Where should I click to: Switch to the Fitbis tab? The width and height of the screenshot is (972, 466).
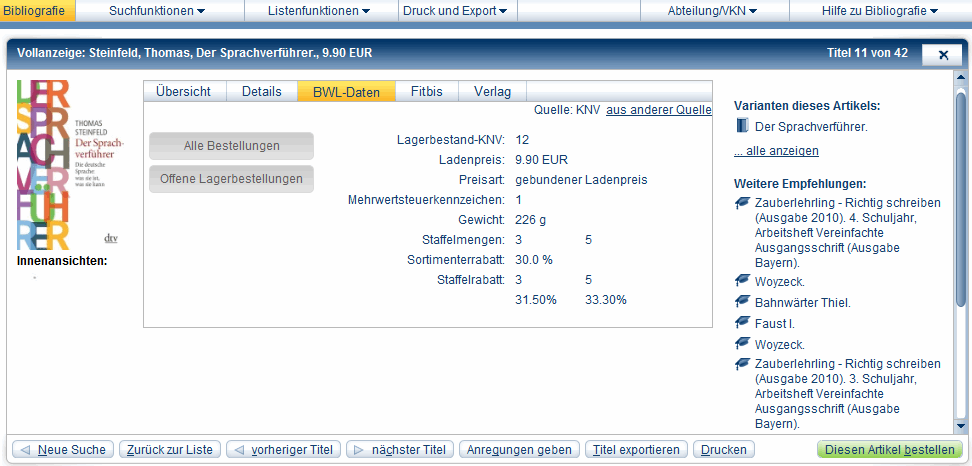click(x=427, y=92)
